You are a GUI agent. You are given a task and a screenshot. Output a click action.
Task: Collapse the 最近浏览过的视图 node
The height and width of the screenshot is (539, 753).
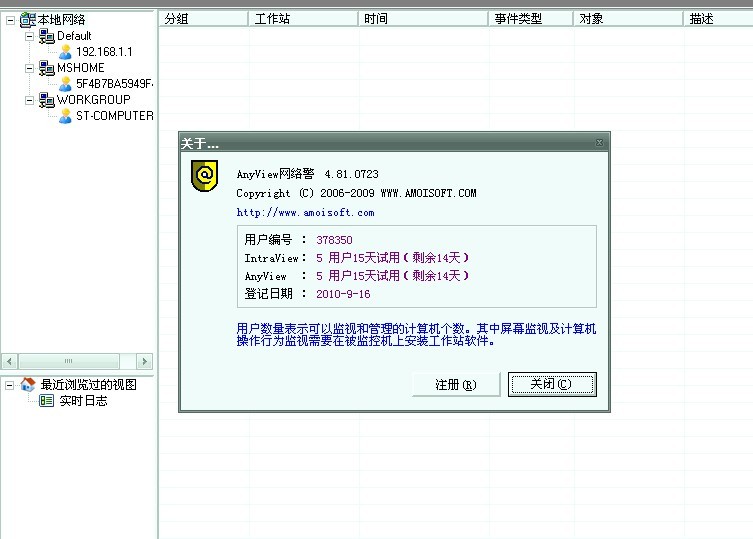click(x=10, y=385)
